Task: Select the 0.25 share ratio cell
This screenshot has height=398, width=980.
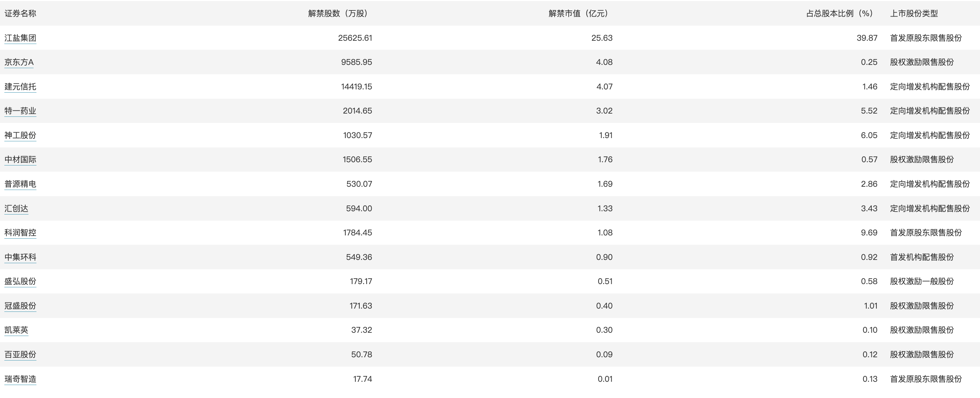Action: (869, 62)
